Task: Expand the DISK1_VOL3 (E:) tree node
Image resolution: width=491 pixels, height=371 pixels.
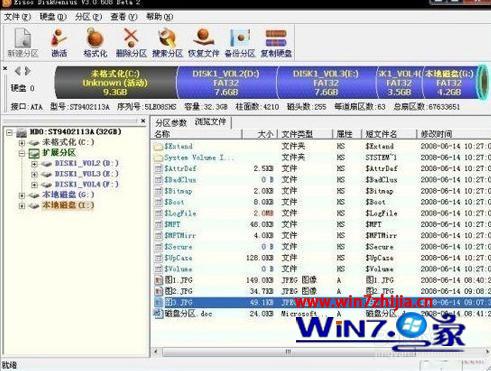Action: 34,174
